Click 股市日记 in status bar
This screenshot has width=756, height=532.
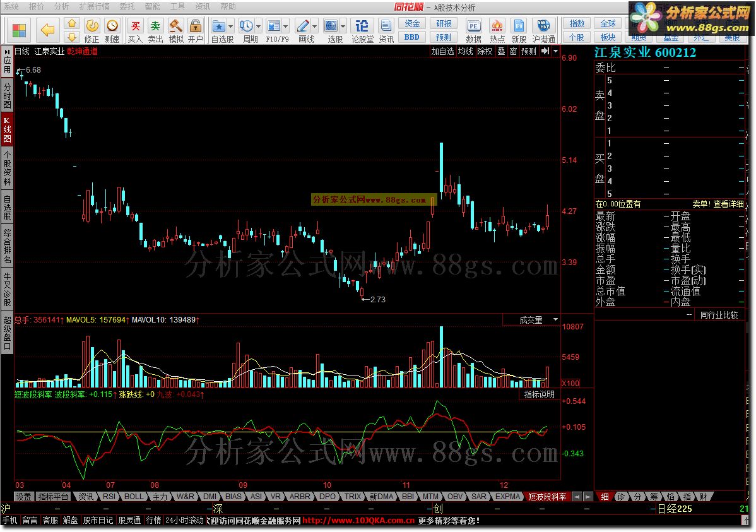click(98, 521)
